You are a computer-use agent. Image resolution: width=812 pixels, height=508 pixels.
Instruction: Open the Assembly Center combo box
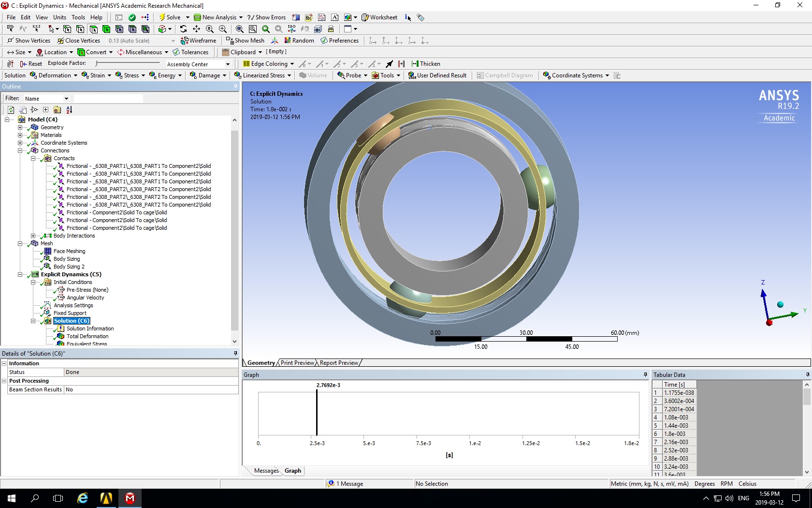198,63
